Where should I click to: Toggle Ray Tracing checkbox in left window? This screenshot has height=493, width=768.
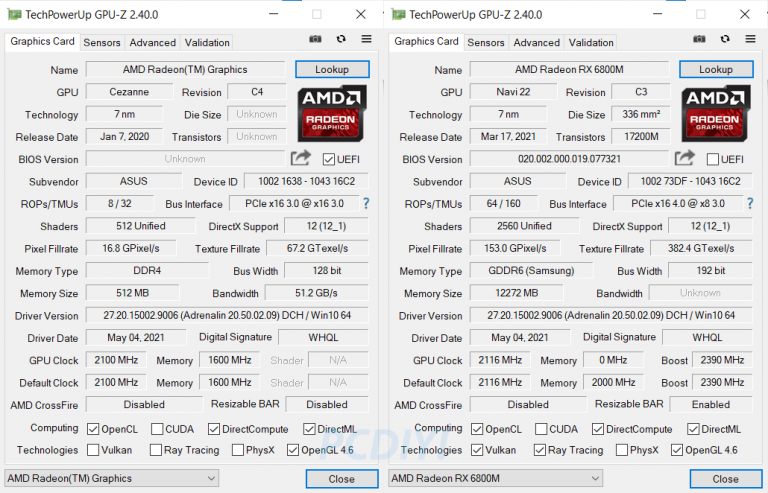coord(156,450)
